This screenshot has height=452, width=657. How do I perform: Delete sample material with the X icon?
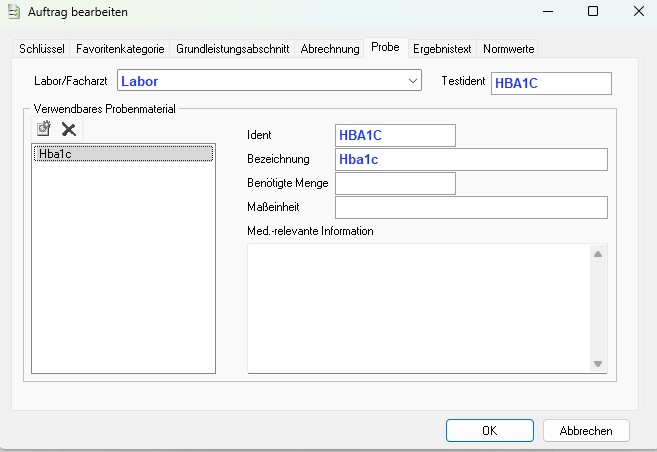pyautogui.click(x=69, y=129)
